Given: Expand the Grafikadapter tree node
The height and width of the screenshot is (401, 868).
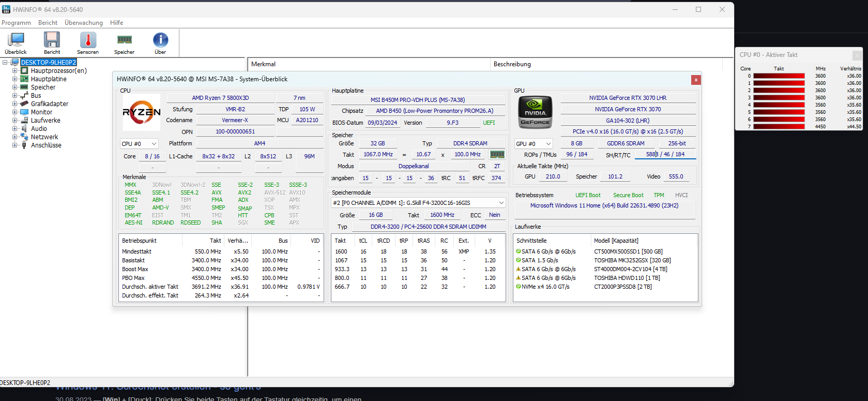Looking at the screenshot, I should tap(15, 104).
